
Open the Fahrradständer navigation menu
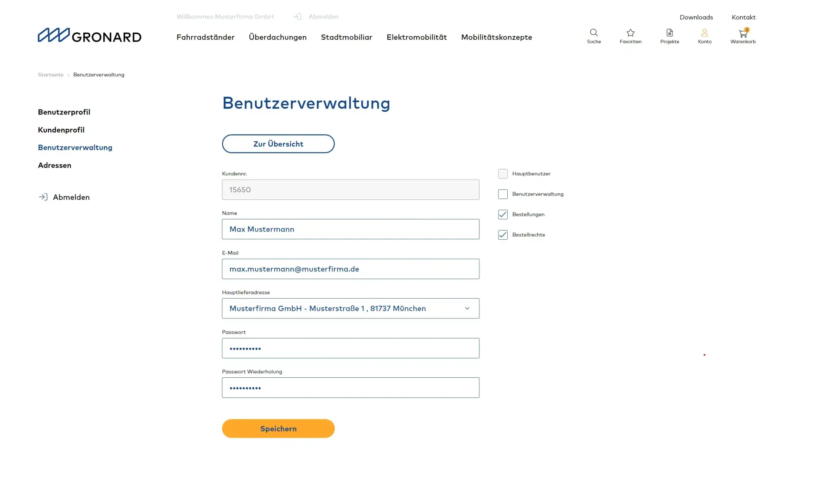coord(205,37)
